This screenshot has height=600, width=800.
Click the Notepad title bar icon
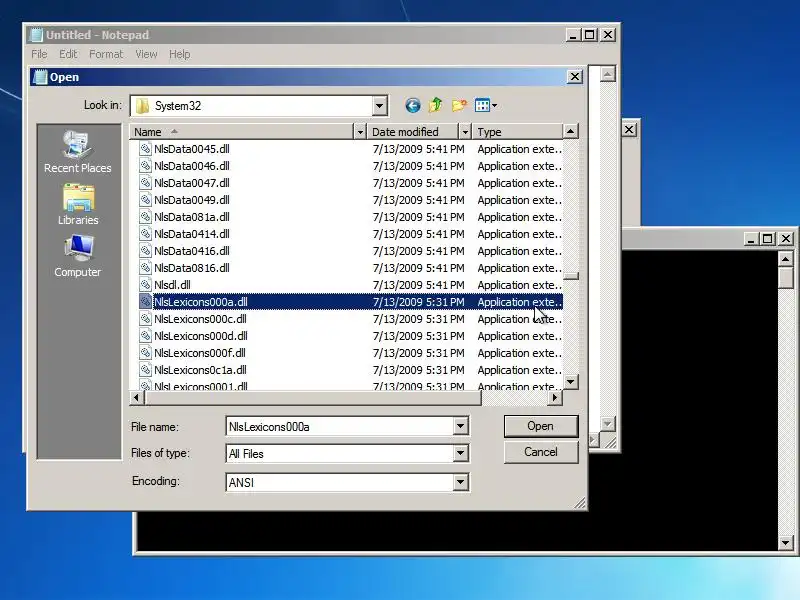click(x=37, y=35)
